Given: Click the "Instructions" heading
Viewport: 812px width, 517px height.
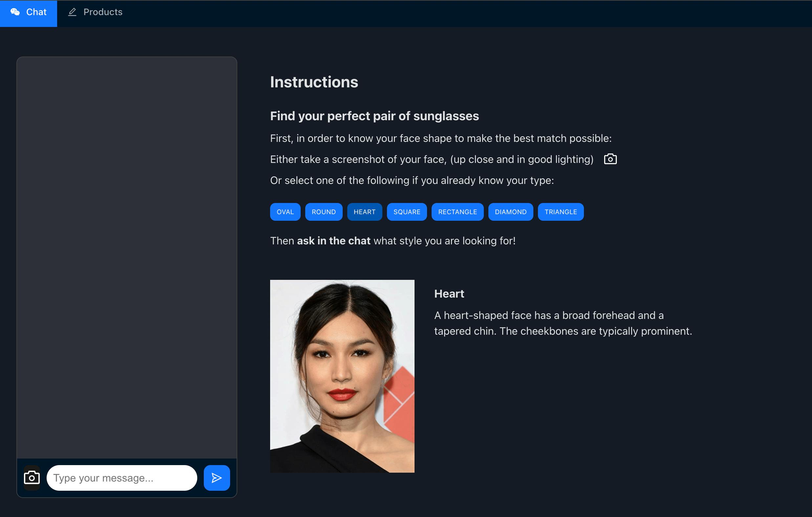Looking at the screenshot, I should pyautogui.click(x=314, y=82).
